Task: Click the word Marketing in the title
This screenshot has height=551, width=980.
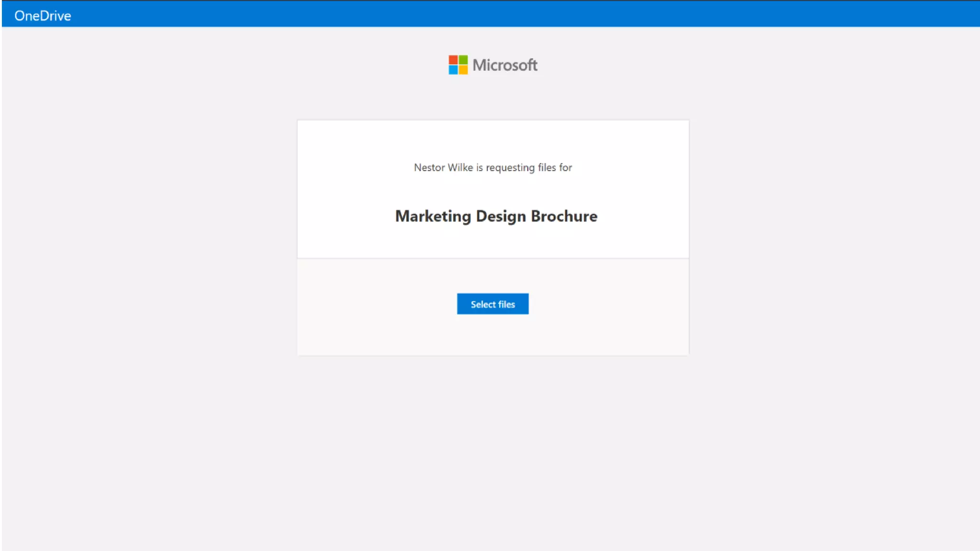Action: click(x=433, y=216)
